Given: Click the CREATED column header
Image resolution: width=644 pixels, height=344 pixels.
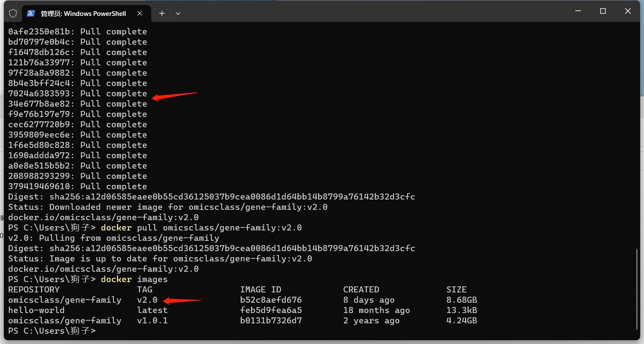Looking at the screenshot, I should tap(361, 290).
